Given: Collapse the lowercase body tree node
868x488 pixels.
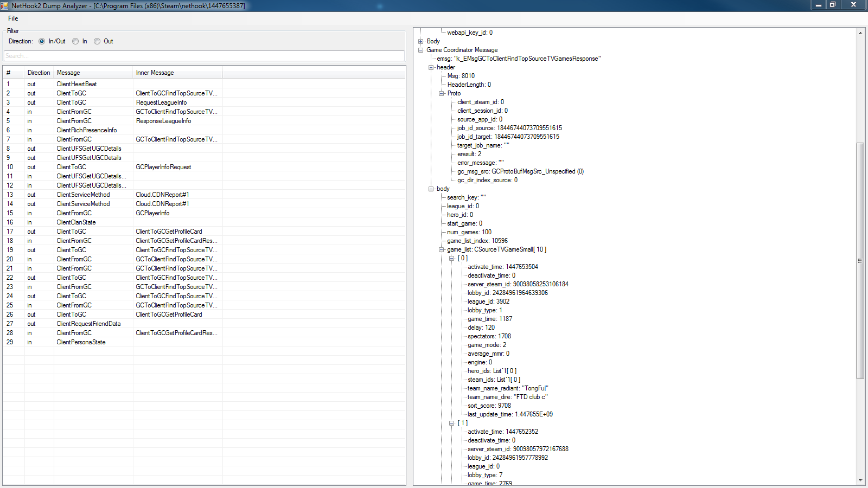Looking at the screenshot, I should (x=431, y=189).
